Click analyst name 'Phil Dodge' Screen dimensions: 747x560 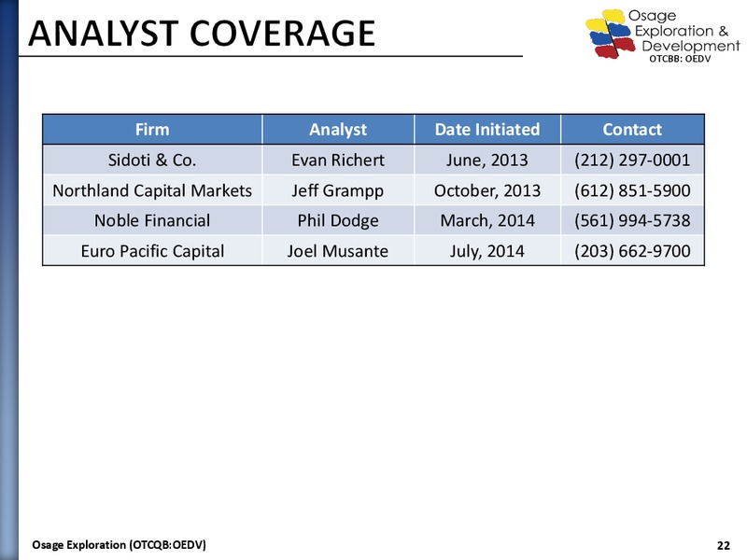tap(338, 221)
